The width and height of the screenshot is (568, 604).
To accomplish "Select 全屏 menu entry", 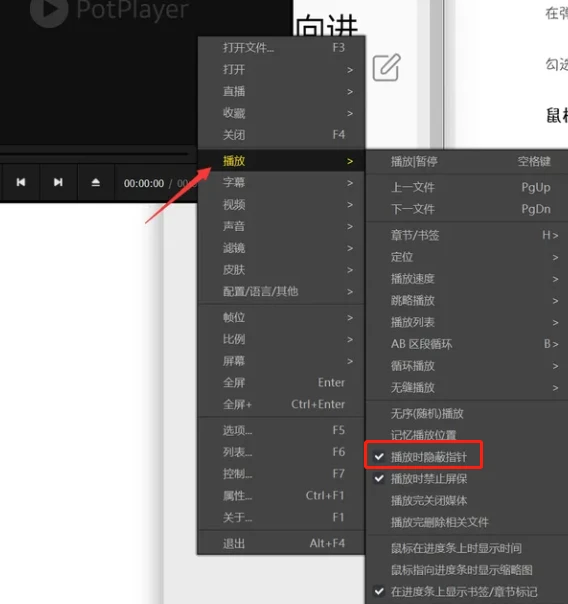I will click(x=281, y=383).
